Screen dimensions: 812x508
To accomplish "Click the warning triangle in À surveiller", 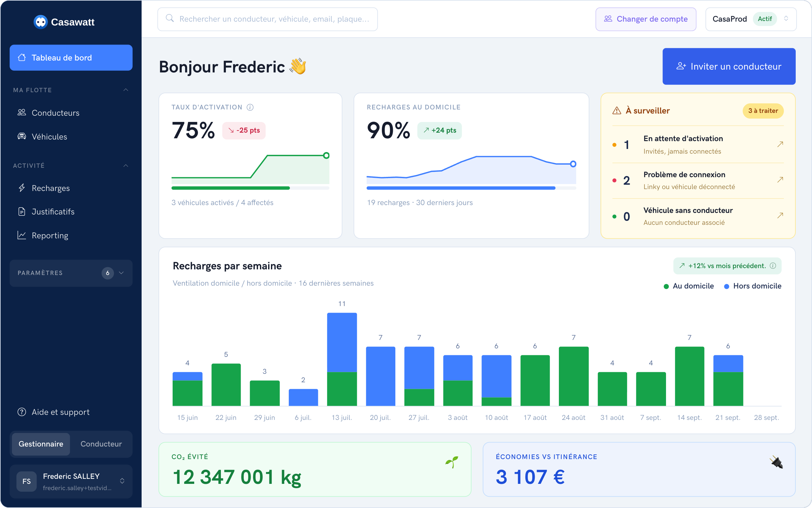I will pyautogui.click(x=617, y=110).
